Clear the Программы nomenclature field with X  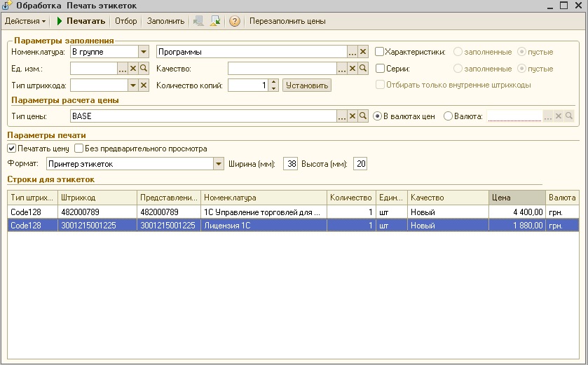(362, 52)
